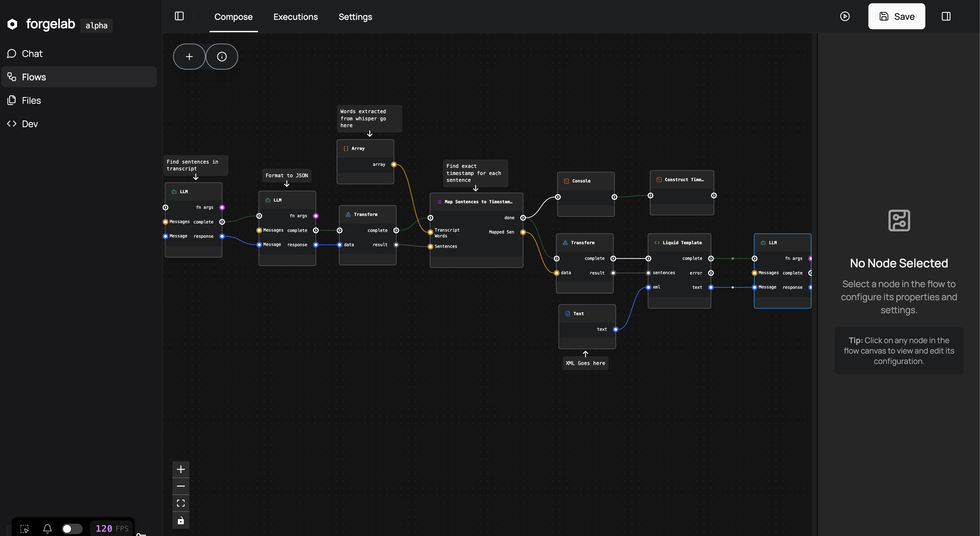Open the Flows section

coord(34,76)
